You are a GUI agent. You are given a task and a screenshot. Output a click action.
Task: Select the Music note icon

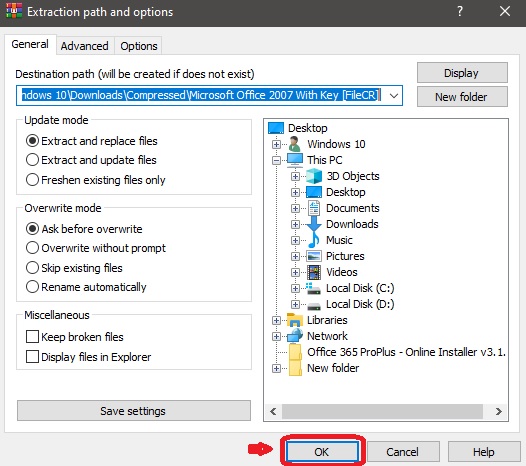coord(314,240)
